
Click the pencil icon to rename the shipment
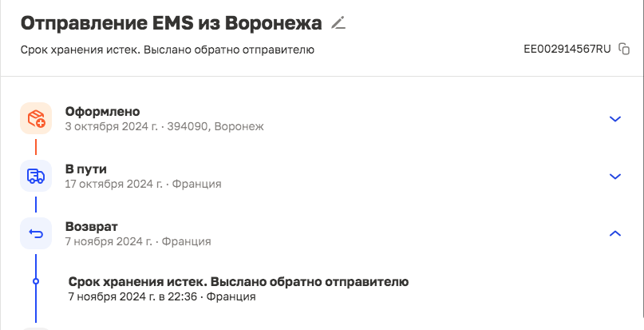click(x=338, y=23)
